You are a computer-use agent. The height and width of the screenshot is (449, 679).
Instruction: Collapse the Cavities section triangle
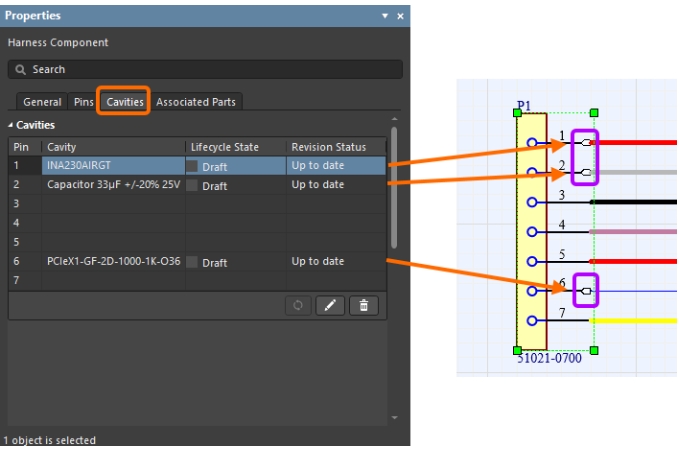coord(10,125)
